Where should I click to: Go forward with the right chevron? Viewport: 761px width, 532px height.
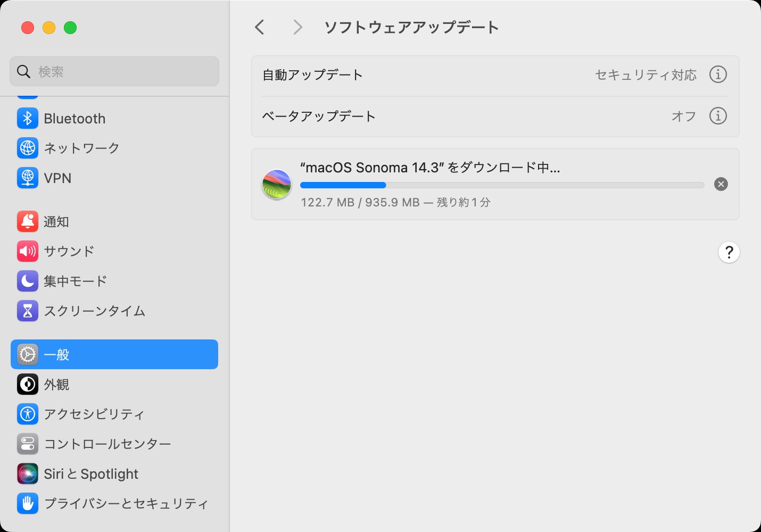298,27
